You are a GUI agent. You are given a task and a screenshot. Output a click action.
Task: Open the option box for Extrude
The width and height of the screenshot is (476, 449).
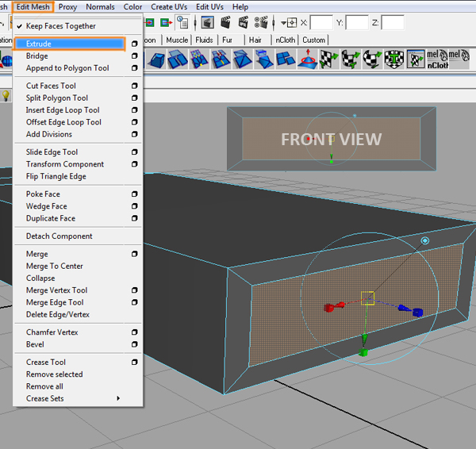pyautogui.click(x=135, y=44)
